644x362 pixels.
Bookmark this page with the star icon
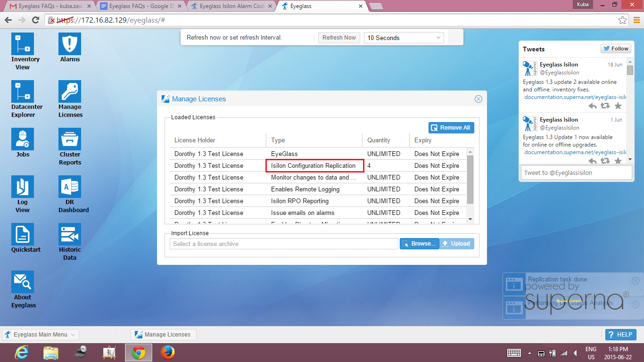click(x=623, y=20)
